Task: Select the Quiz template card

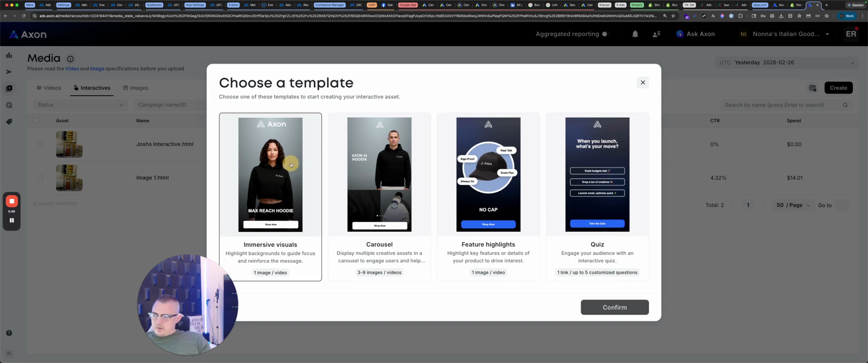Action: [597, 197]
